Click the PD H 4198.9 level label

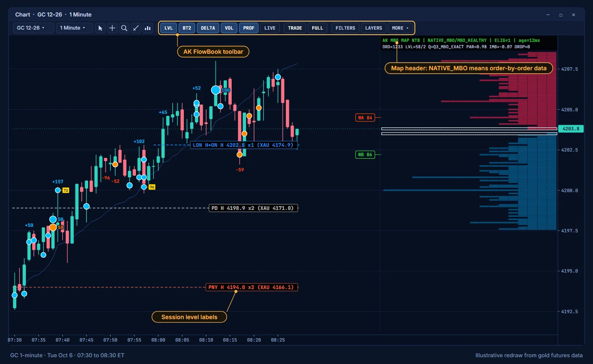pyautogui.click(x=253, y=208)
